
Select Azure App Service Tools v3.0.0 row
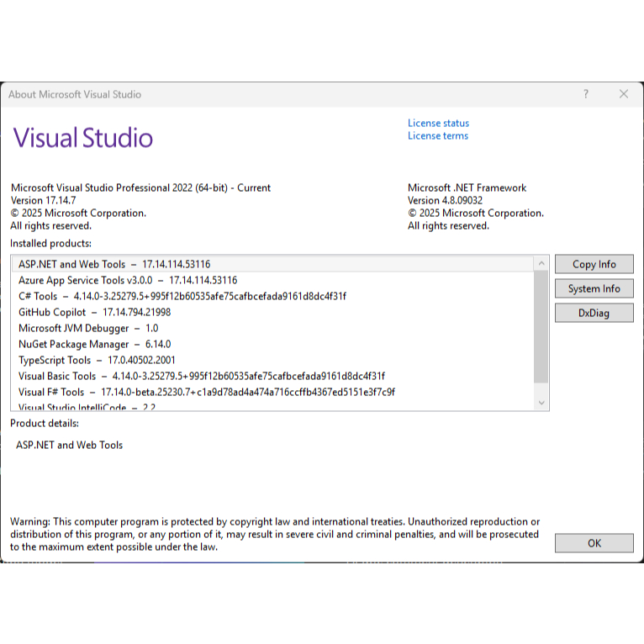click(272, 280)
